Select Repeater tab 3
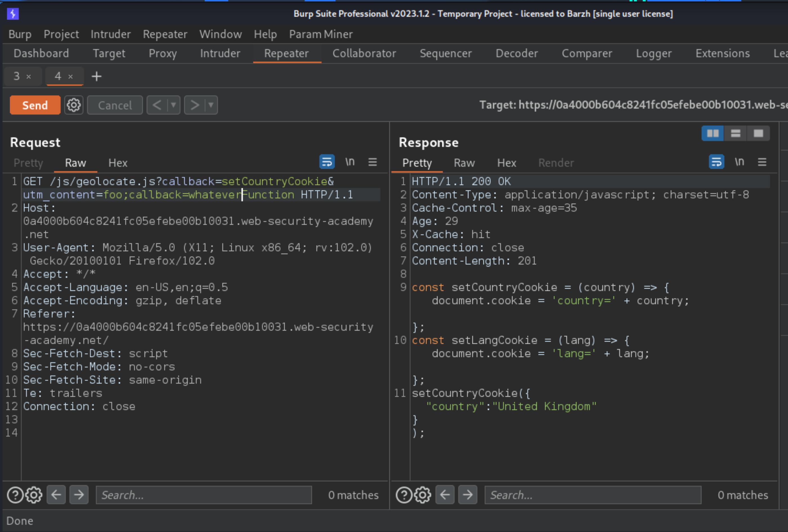 click(17, 76)
